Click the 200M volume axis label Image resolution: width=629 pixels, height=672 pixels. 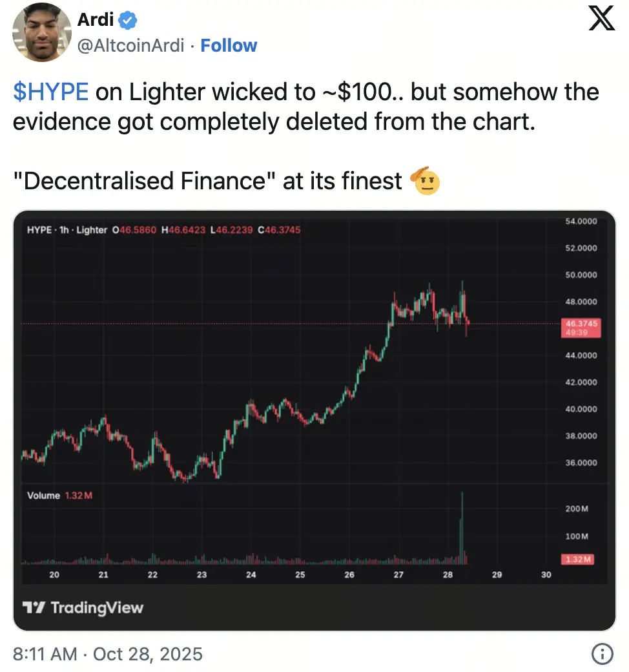(x=577, y=509)
